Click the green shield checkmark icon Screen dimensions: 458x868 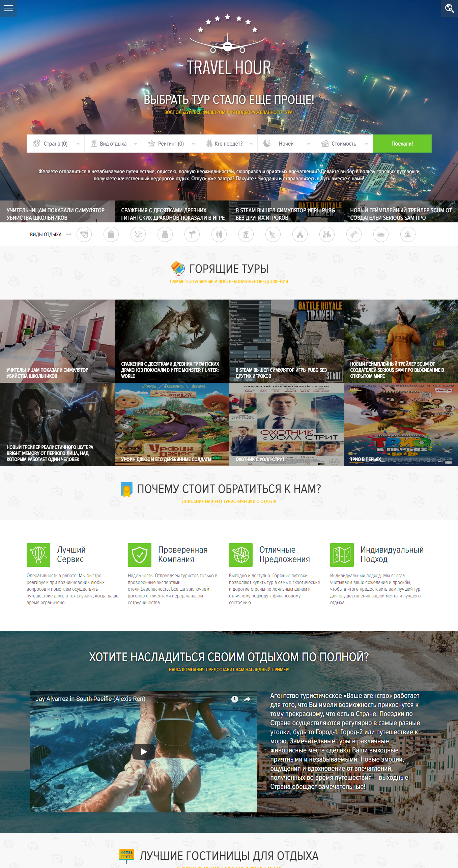click(x=140, y=555)
